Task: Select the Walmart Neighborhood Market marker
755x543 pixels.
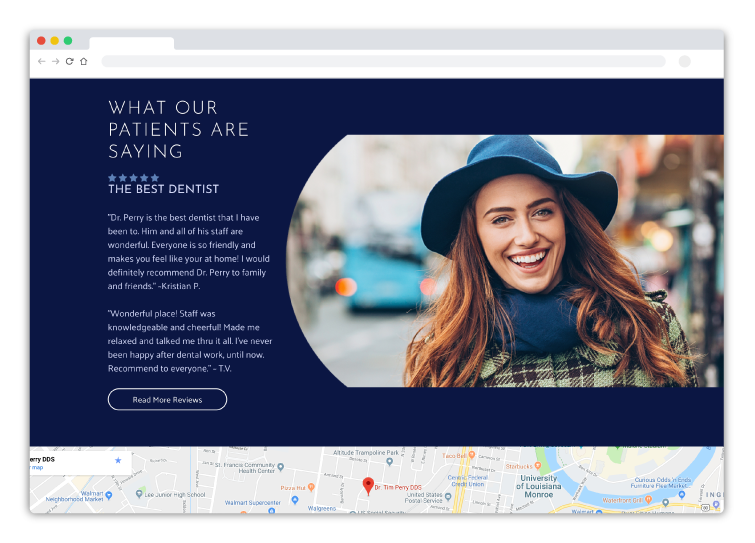Action: click(109, 495)
